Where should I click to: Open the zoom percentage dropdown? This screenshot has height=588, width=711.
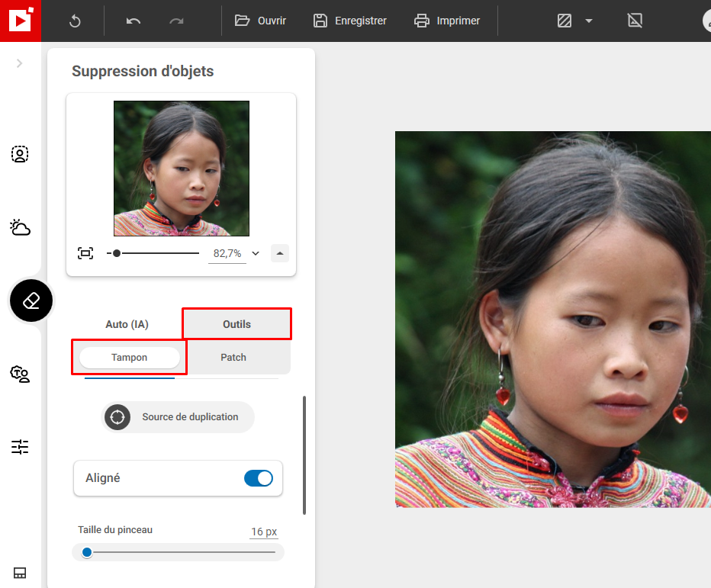click(256, 252)
